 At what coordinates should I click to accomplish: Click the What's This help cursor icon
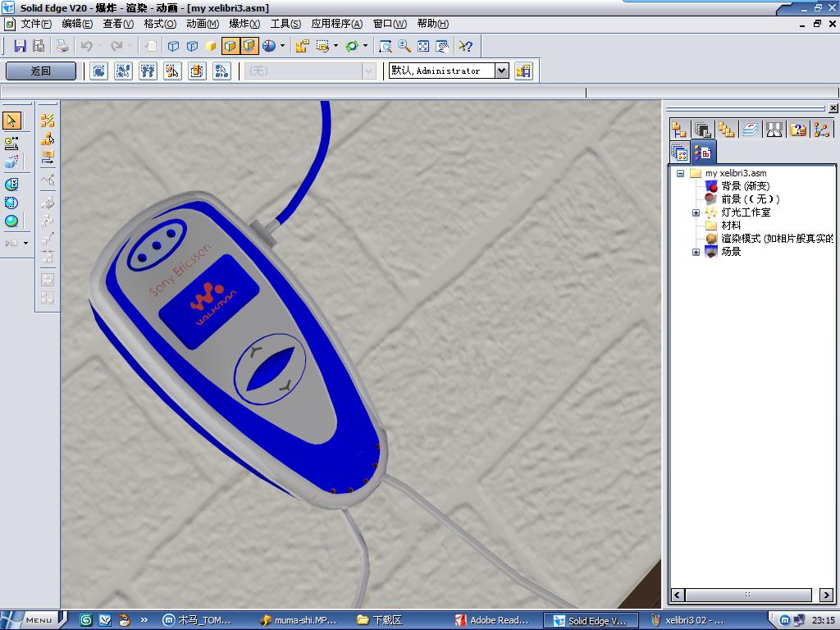click(x=466, y=46)
